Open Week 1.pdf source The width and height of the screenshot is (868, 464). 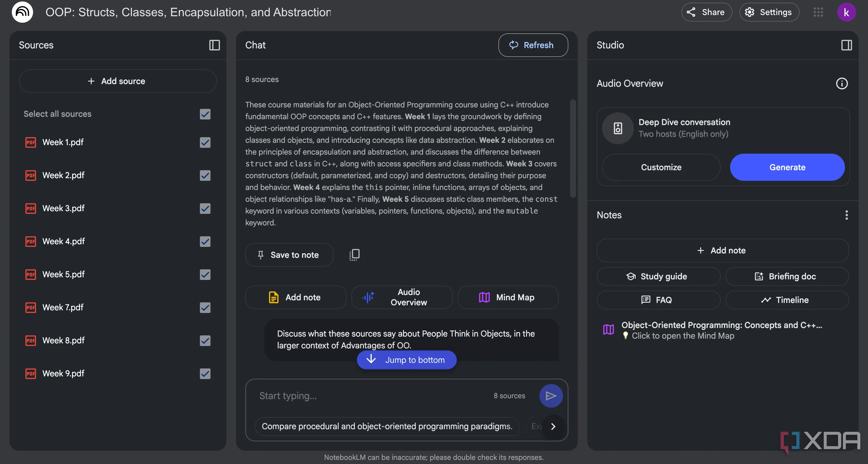tap(63, 142)
